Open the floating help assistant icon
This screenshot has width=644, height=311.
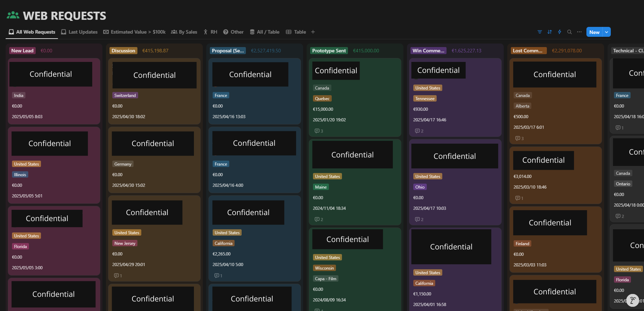point(632,301)
